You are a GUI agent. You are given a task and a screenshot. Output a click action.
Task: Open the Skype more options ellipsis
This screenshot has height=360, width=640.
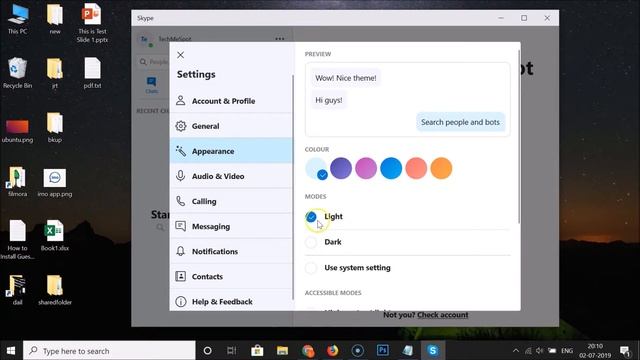[280, 39]
